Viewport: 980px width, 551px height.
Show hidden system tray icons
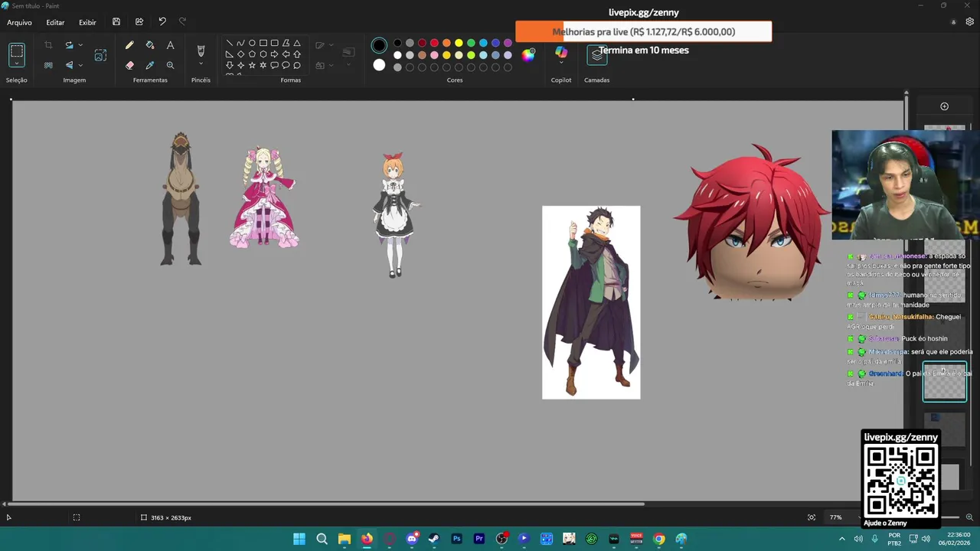click(x=841, y=539)
